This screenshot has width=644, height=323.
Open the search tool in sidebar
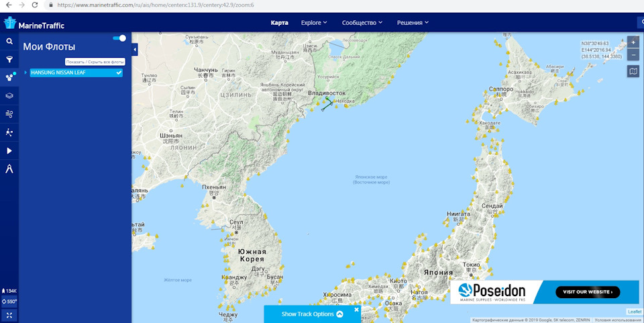[9, 41]
